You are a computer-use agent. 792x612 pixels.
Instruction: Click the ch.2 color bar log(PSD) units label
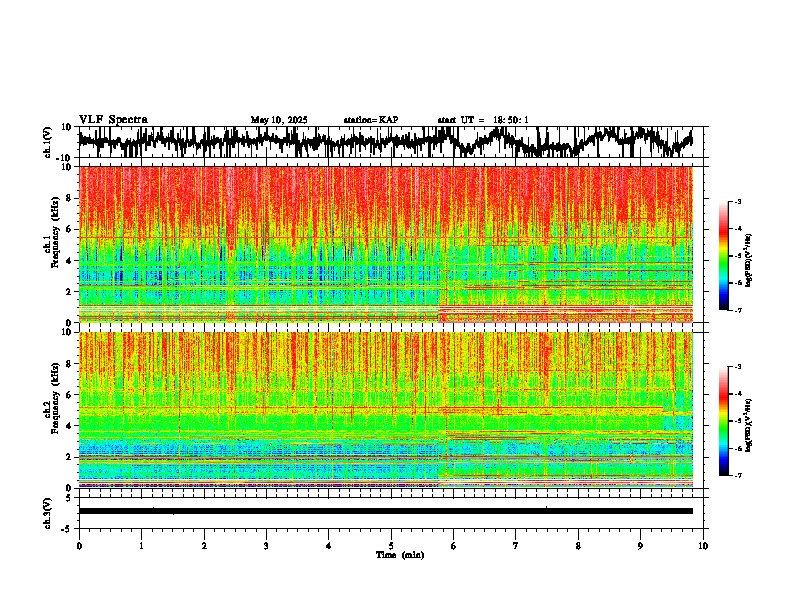click(x=748, y=425)
